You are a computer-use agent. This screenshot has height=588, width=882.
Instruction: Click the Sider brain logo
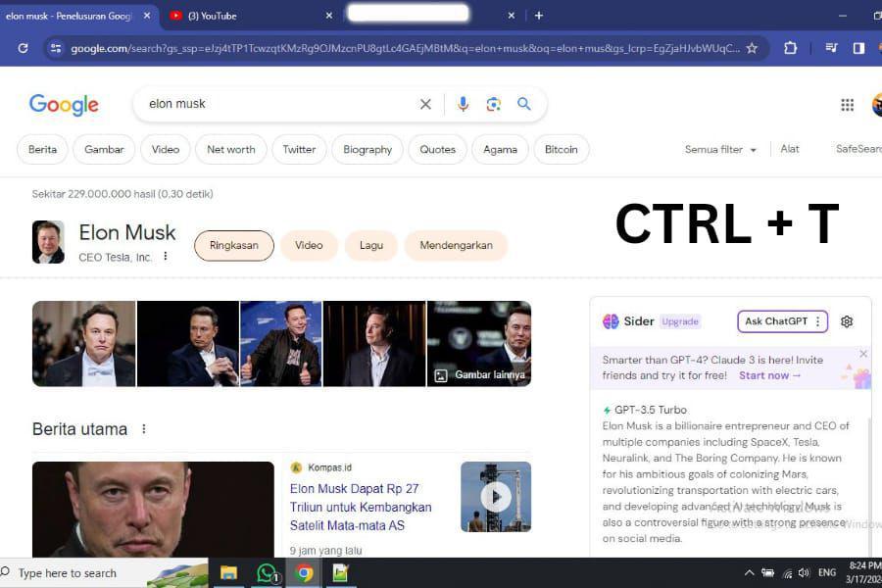point(611,321)
